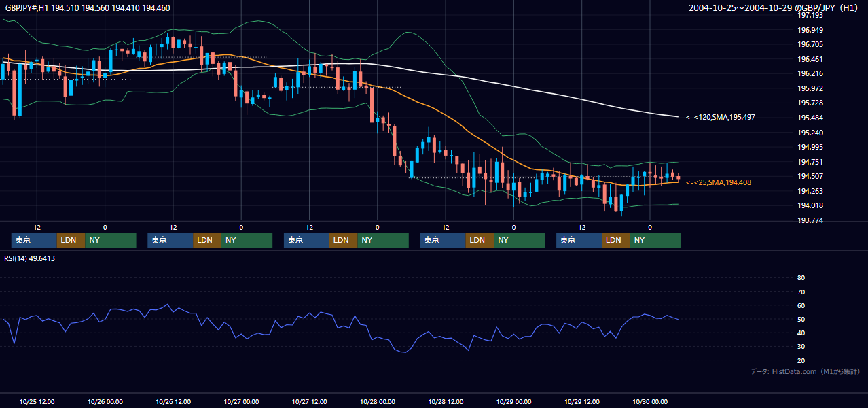
Task: Click the 10/26 12:00 time axis label
Action: coord(173,401)
